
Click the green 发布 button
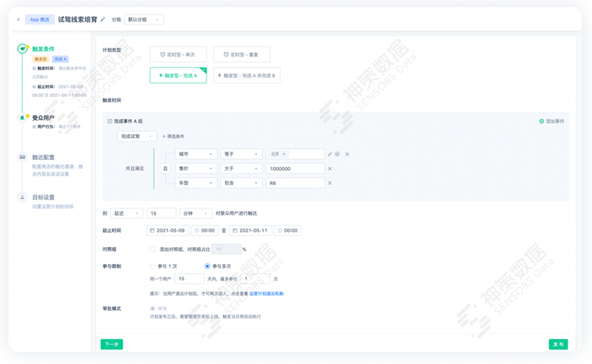[558, 344]
